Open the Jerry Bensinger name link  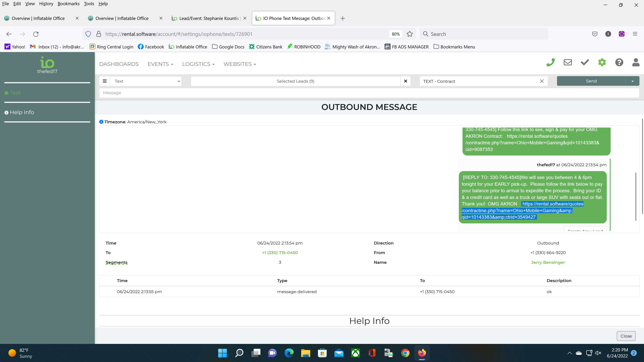pos(548,262)
